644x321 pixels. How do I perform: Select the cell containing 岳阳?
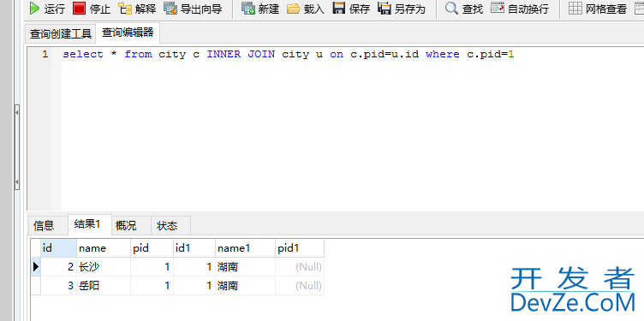[104, 286]
